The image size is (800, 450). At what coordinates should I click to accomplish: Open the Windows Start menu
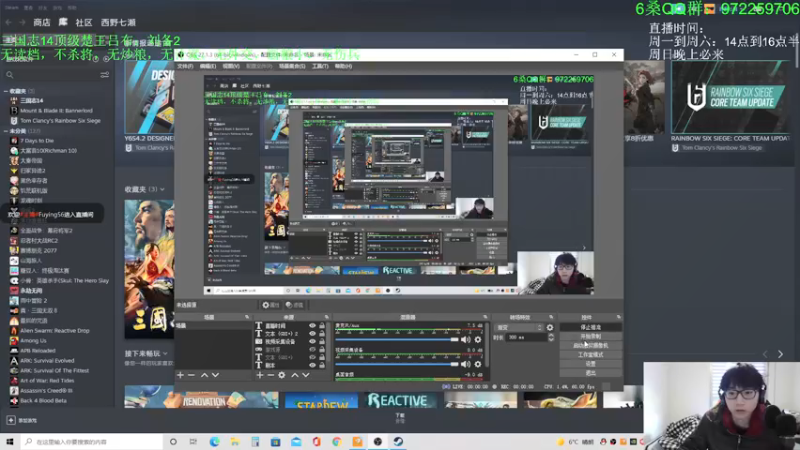pyautogui.click(x=10, y=441)
